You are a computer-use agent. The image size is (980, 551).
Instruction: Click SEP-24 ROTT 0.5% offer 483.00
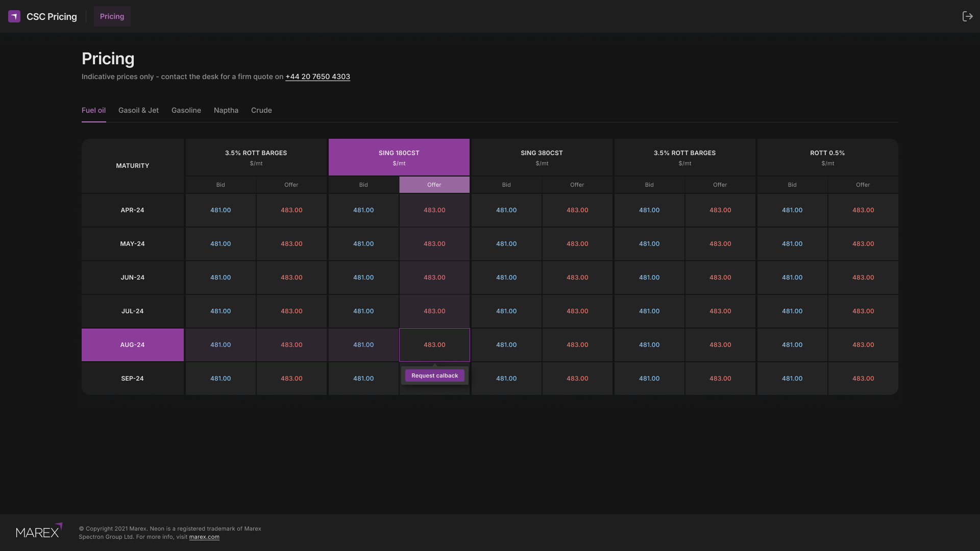click(863, 379)
